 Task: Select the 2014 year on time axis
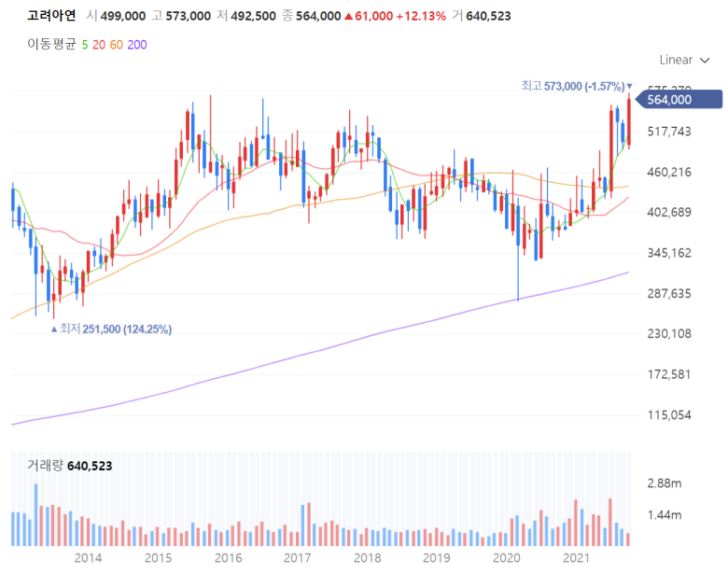point(89,558)
